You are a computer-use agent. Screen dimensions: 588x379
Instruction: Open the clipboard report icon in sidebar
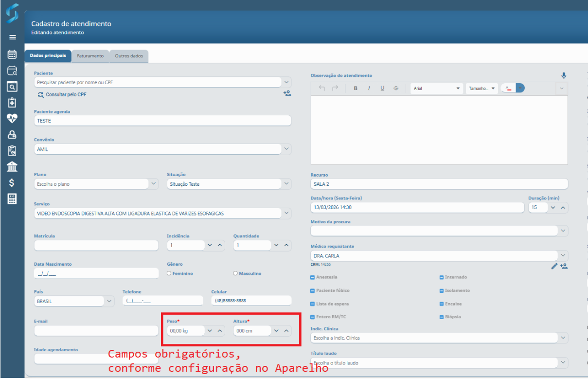[x=12, y=151]
